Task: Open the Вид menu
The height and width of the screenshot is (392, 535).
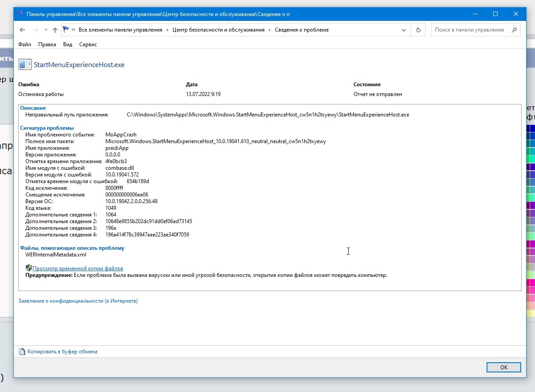Action: (x=68, y=44)
